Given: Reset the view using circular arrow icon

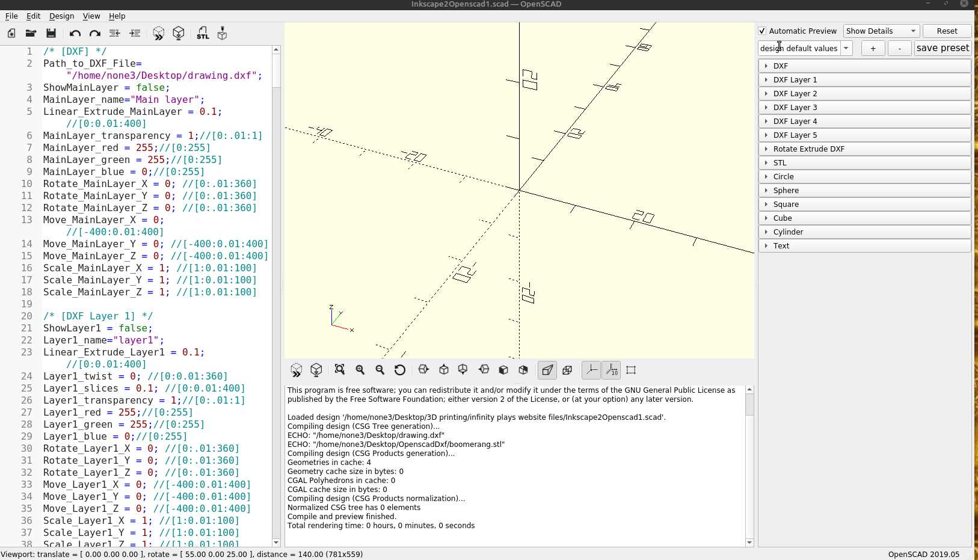Looking at the screenshot, I should [400, 370].
